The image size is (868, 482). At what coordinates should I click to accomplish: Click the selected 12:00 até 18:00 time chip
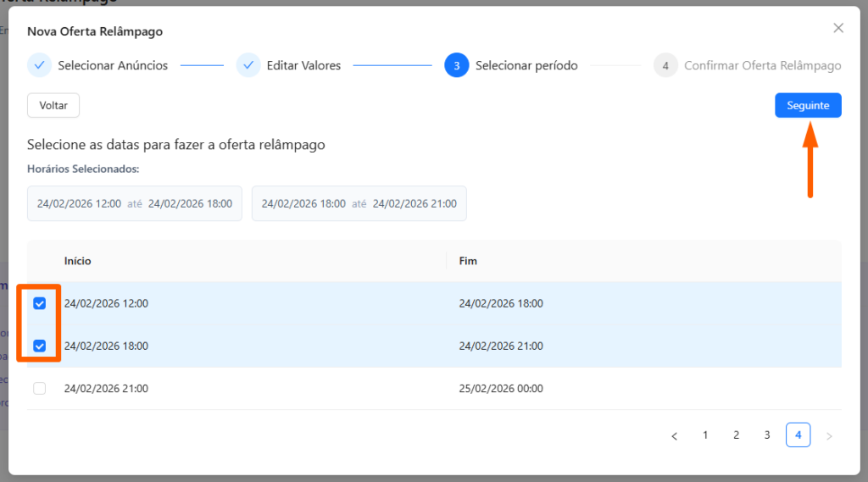click(x=135, y=203)
